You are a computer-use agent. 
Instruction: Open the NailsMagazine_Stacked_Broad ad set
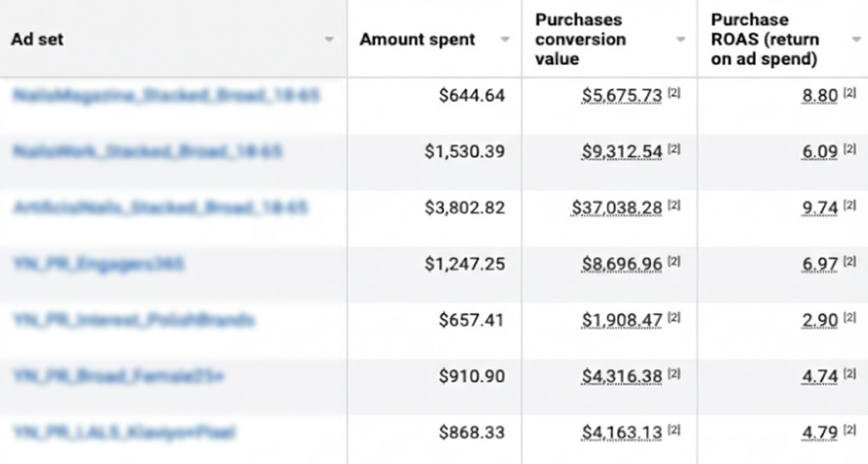(166, 95)
